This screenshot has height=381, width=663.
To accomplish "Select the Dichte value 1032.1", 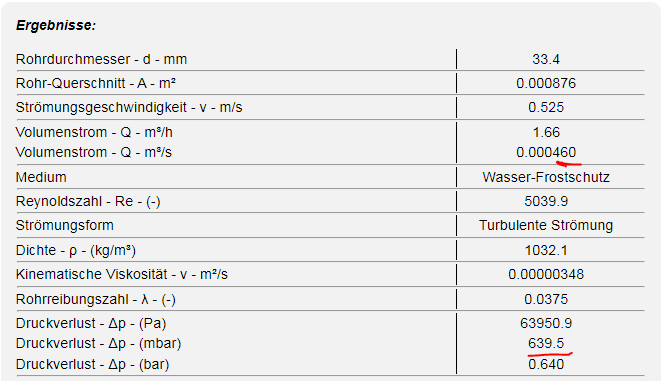I will [x=546, y=250].
